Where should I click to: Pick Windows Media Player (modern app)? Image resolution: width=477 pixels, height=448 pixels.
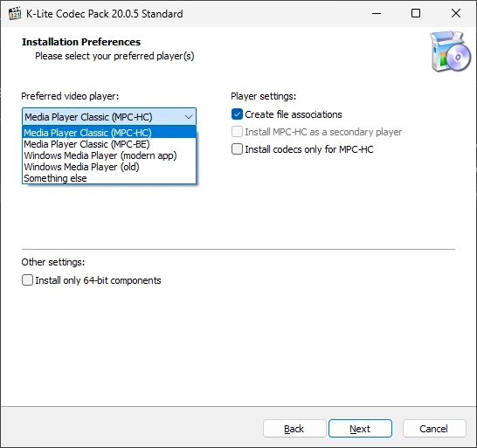point(109,155)
